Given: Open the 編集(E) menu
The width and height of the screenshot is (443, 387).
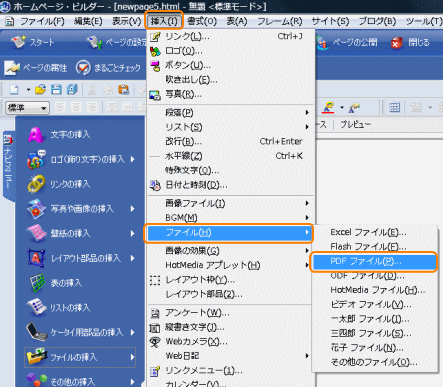Looking at the screenshot, I should pos(88,21).
